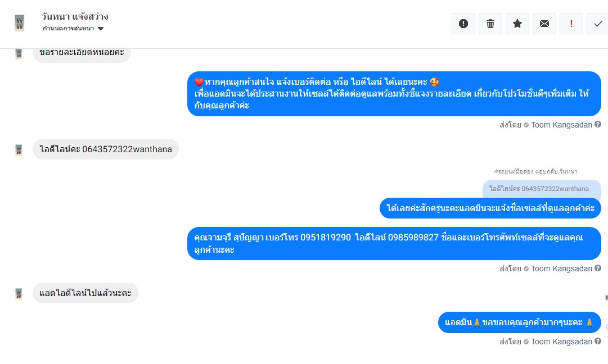Screen dimensions: 608x364
Task: Open the profile picture in the conversation header
Action: point(19,23)
